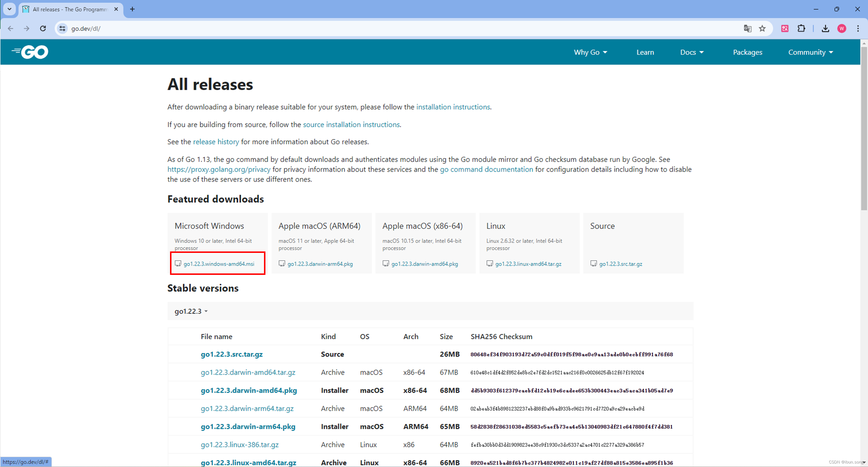Screen dimensions: 868x467
Task: Expand the Docs dropdown menu
Action: [x=692, y=52]
